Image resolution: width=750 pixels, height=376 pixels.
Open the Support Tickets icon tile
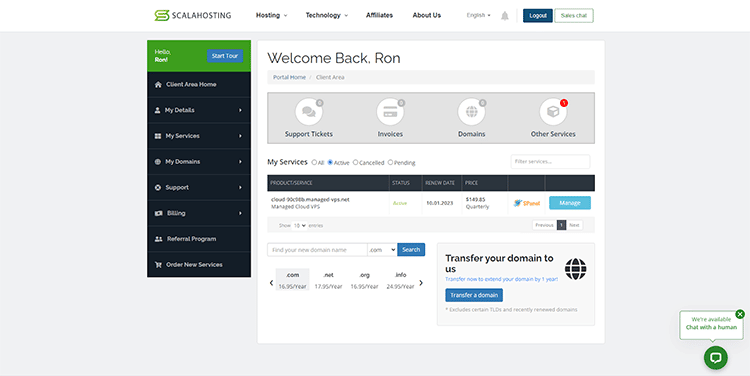[309, 112]
